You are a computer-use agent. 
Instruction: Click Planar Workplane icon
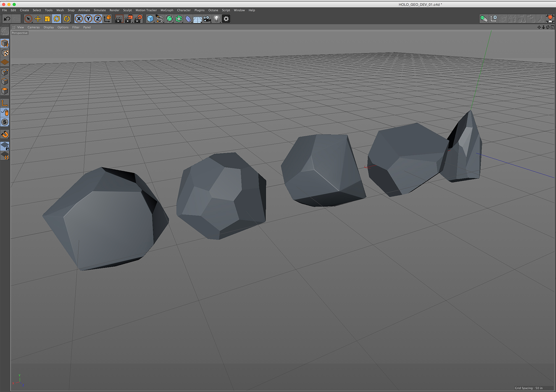coord(5,155)
